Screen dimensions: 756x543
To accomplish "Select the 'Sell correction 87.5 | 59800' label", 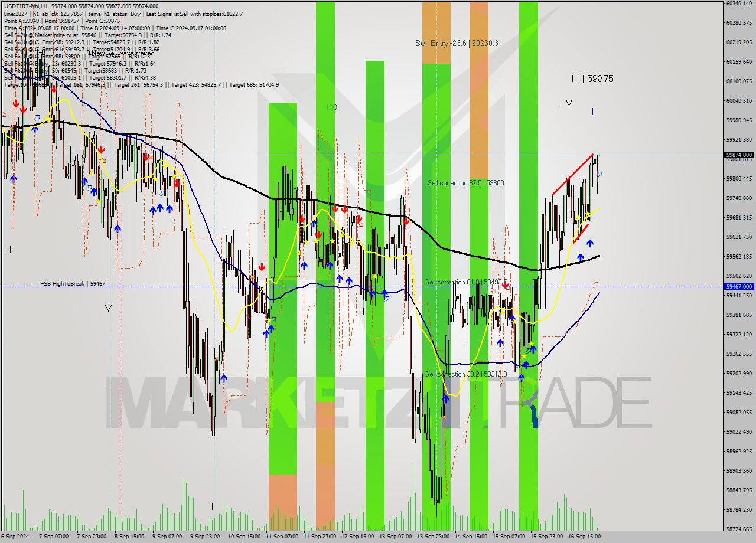I will click(x=466, y=183).
